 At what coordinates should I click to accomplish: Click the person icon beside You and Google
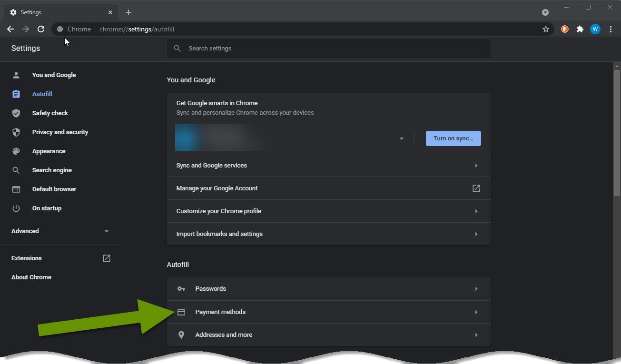pos(16,75)
